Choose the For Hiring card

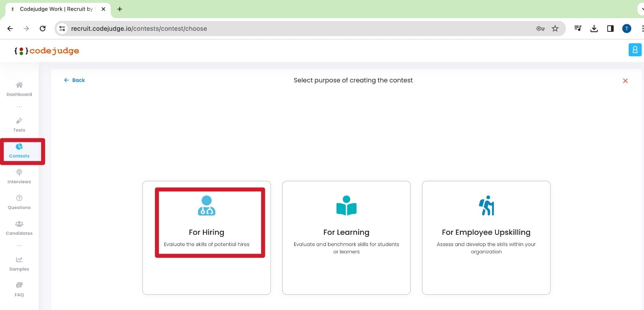(206, 238)
